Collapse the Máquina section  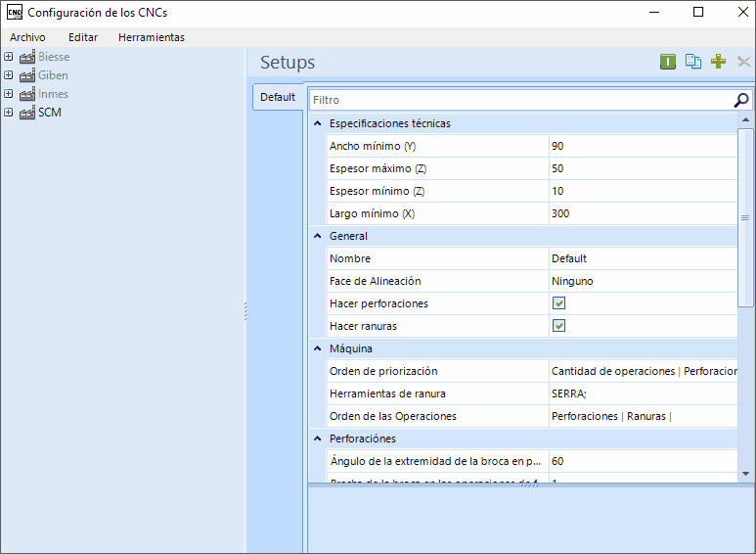pos(317,348)
